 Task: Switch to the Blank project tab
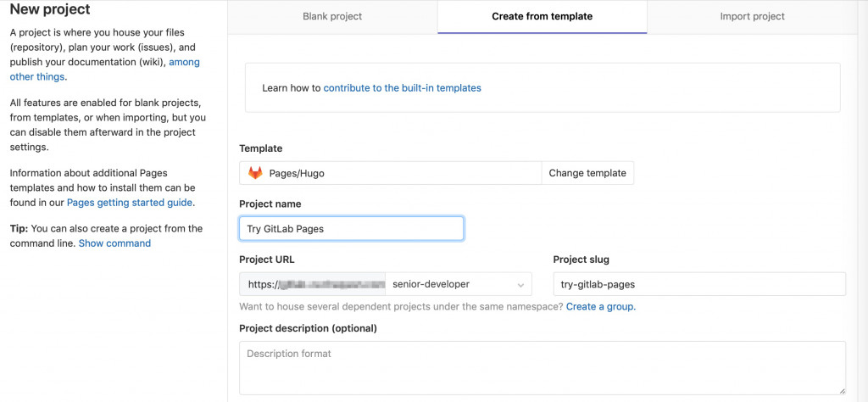tap(332, 16)
